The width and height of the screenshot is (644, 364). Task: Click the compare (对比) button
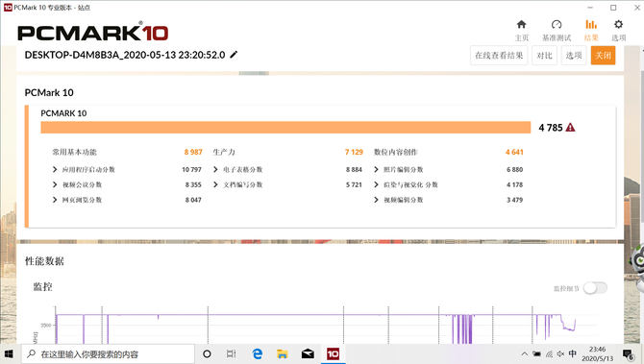[544, 56]
